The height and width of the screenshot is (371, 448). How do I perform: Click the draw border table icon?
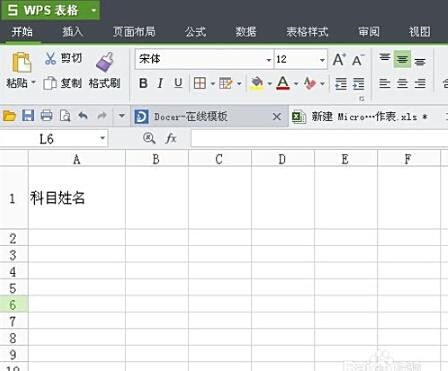(226, 83)
